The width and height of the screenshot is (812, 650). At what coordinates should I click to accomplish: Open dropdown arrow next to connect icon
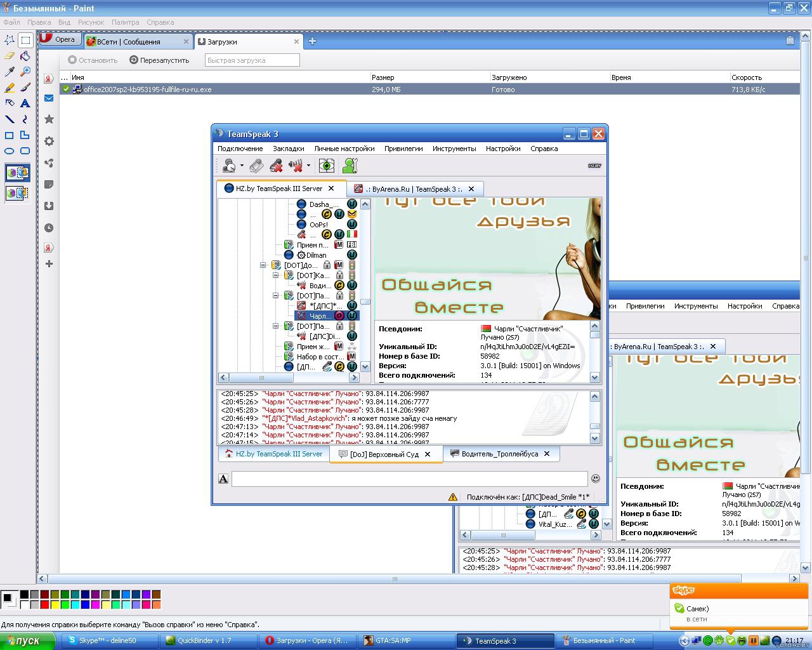click(x=242, y=166)
